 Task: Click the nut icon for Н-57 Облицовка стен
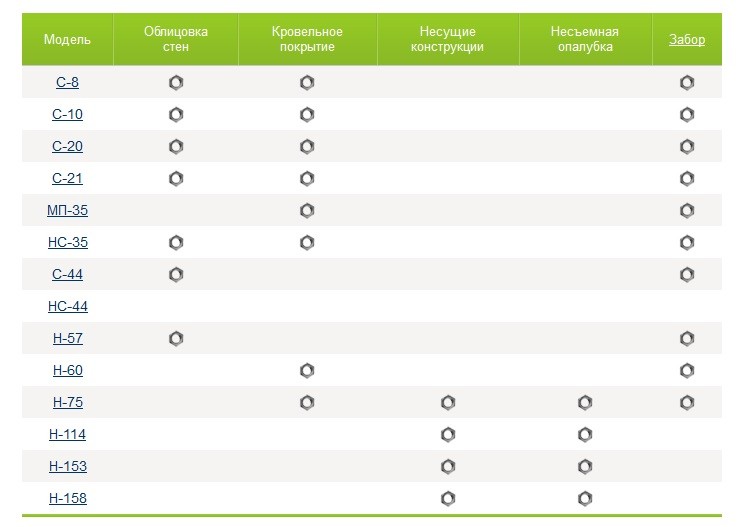click(176, 339)
